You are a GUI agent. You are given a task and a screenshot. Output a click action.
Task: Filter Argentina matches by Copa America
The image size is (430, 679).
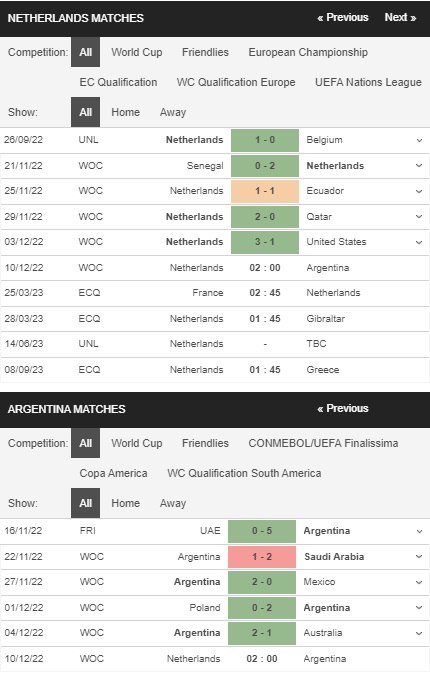tap(113, 473)
